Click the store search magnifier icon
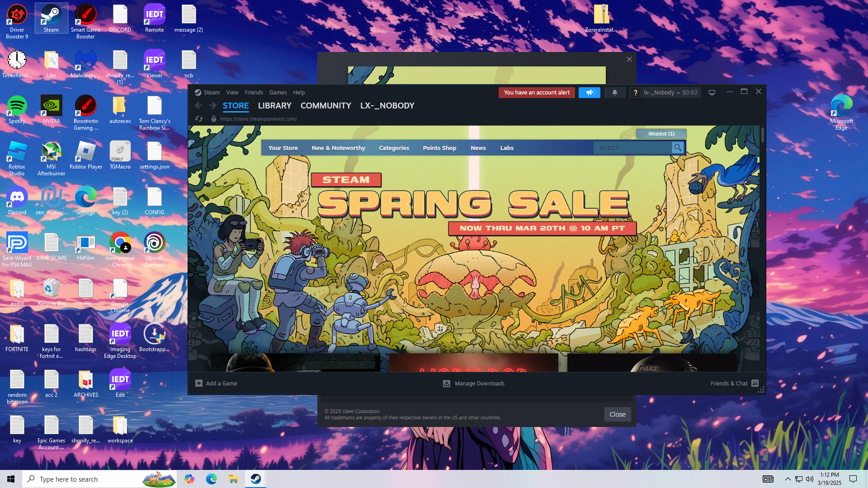The width and height of the screenshot is (868, 488). click(677, 148)
